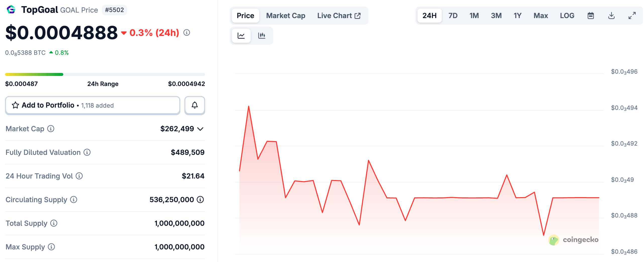The image size is (644, 262).
Task: Open the calendar date range picker
Action: pos(591,16)
